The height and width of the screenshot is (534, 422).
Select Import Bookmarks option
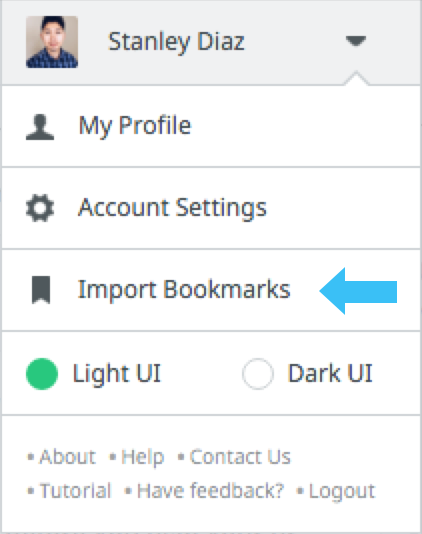pos(211,290)
